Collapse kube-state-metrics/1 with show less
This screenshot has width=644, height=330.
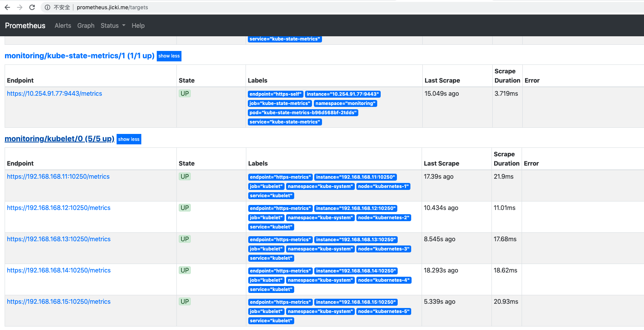pos(169,56)
